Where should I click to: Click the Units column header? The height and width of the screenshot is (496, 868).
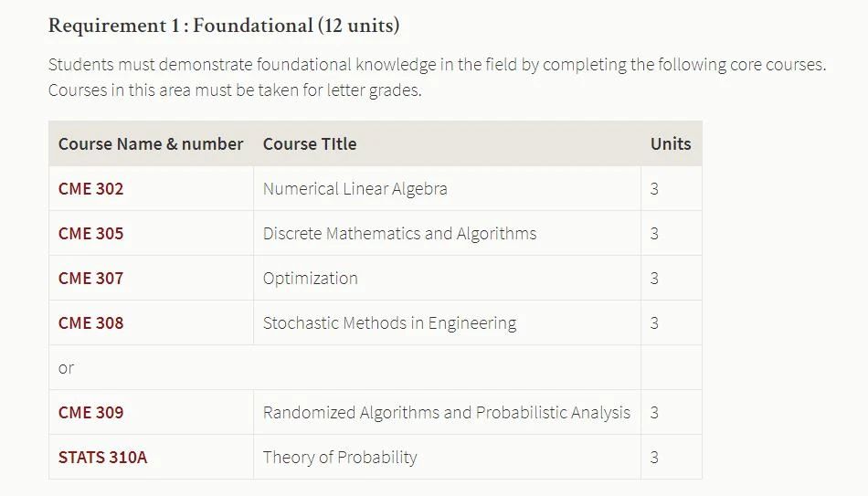pyautogui.click(x=671, y=144)
